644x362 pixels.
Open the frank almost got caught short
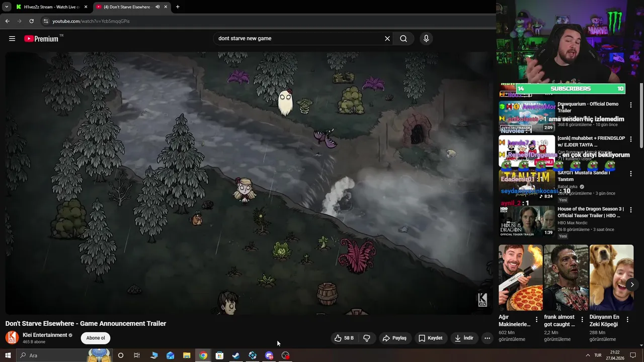point(566,278)
